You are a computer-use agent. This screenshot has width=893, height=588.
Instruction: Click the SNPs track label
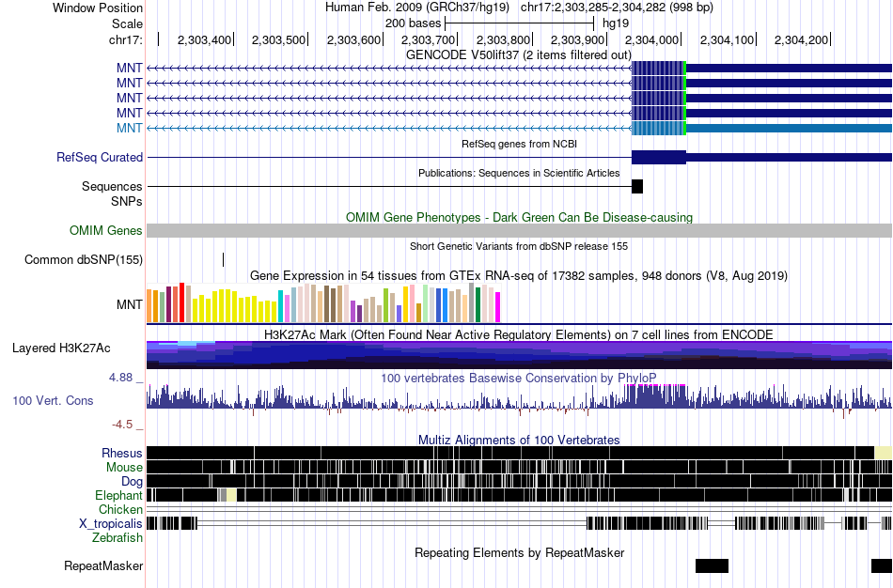(127, 202)
